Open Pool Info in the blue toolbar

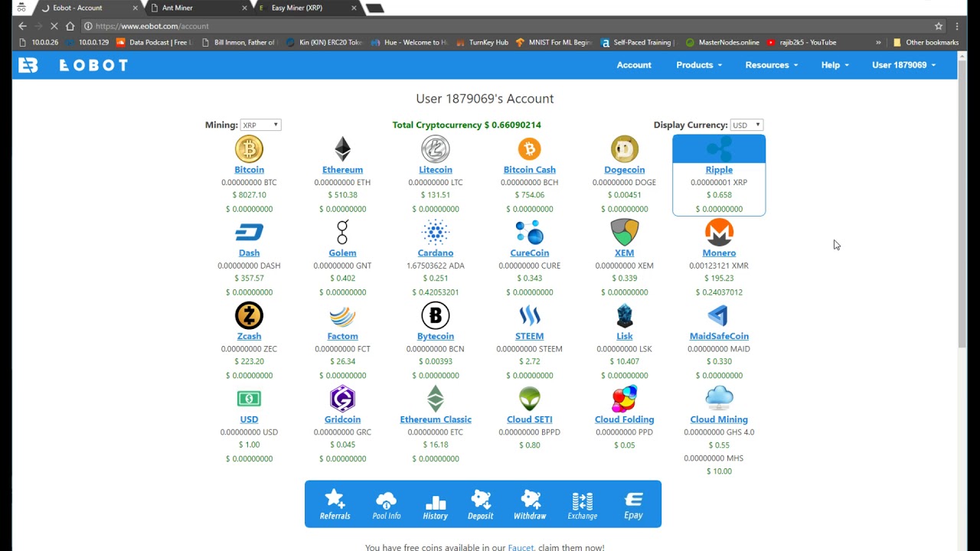click(386, 504)
